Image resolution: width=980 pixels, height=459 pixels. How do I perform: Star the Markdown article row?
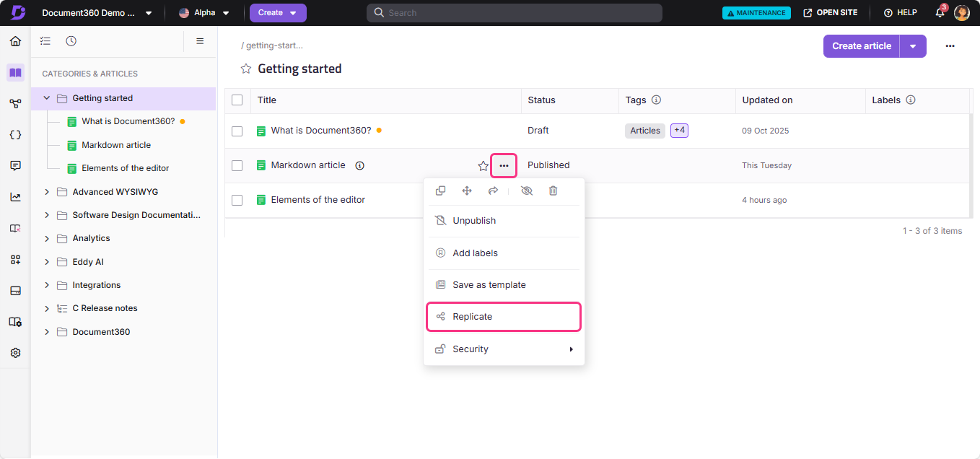[x=484, y=166]
